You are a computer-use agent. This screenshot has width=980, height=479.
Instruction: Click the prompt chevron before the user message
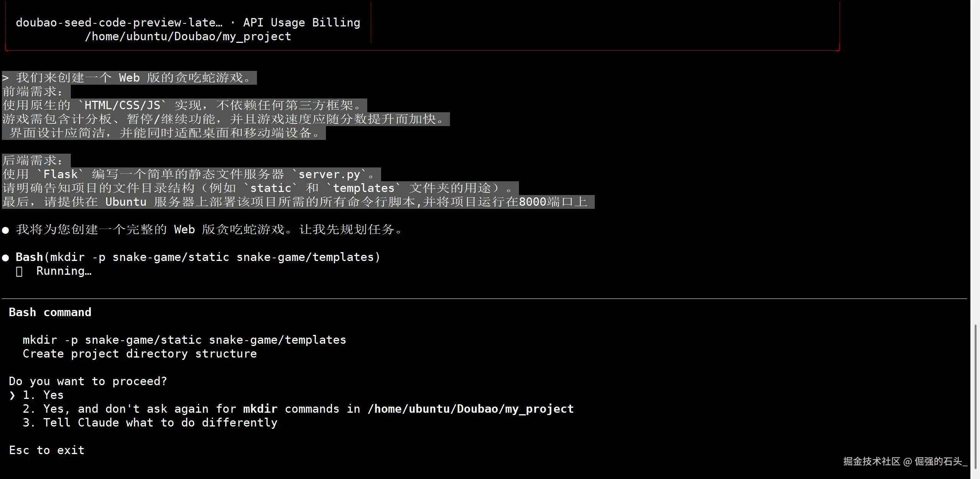[5, 78]
